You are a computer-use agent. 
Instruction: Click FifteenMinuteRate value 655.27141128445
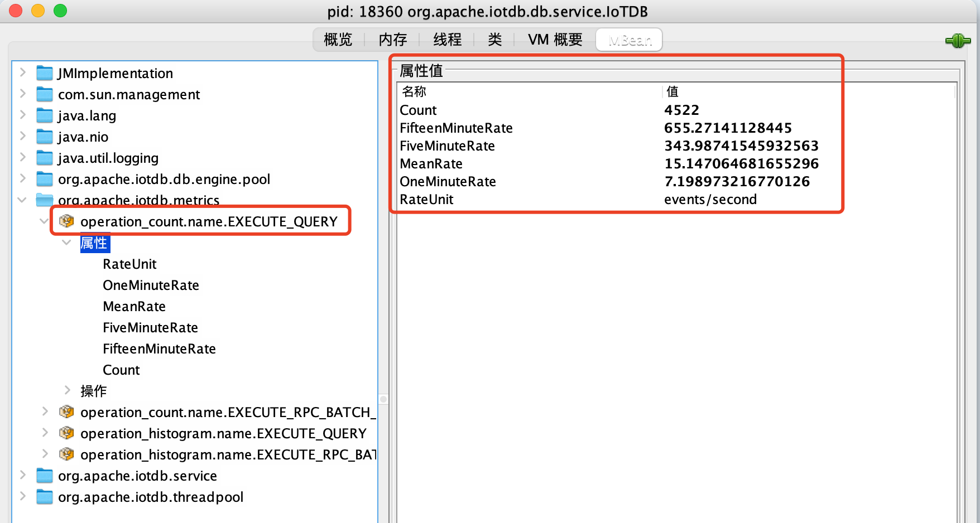[728, 128]
